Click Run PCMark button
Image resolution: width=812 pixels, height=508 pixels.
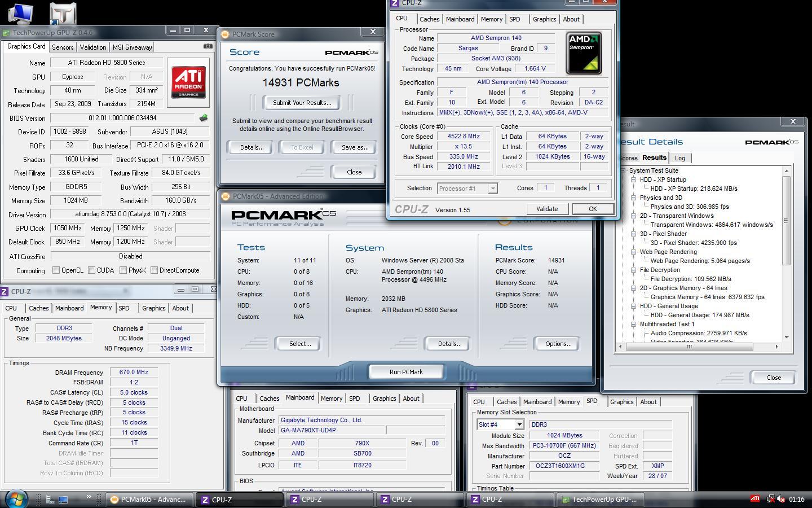[x=406, y=372]
